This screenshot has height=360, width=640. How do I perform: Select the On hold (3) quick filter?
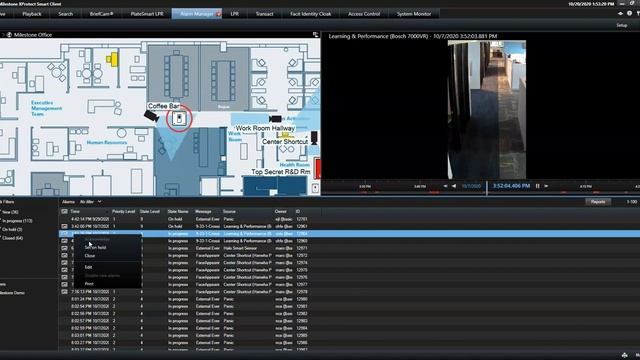12,229
